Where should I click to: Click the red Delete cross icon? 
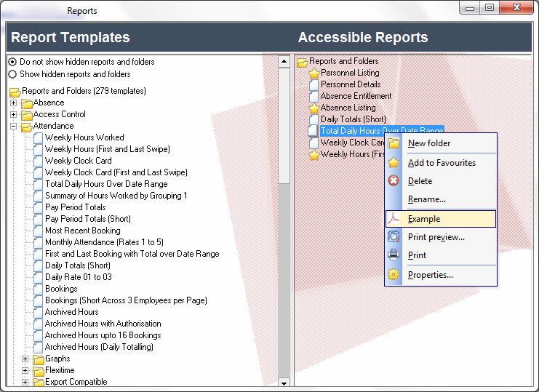click(394, 181)
